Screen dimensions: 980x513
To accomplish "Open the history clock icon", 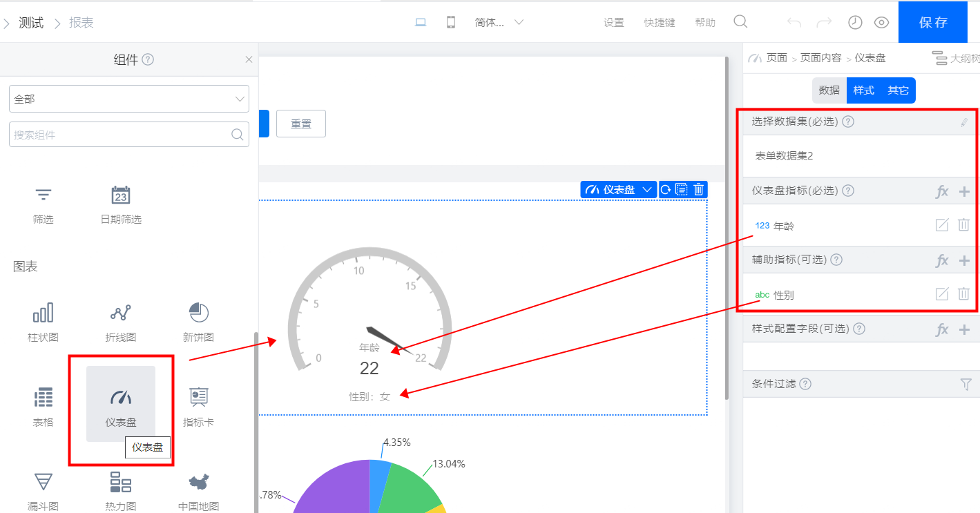I will (855, 23).
